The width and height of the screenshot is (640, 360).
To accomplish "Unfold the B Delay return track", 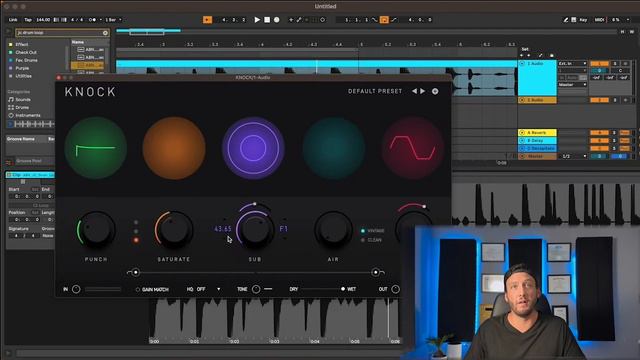I will click(522, 140).
